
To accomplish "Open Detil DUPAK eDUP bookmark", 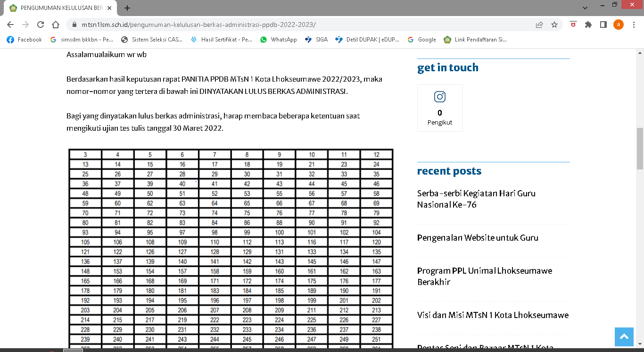I will (x=367, y=40).
